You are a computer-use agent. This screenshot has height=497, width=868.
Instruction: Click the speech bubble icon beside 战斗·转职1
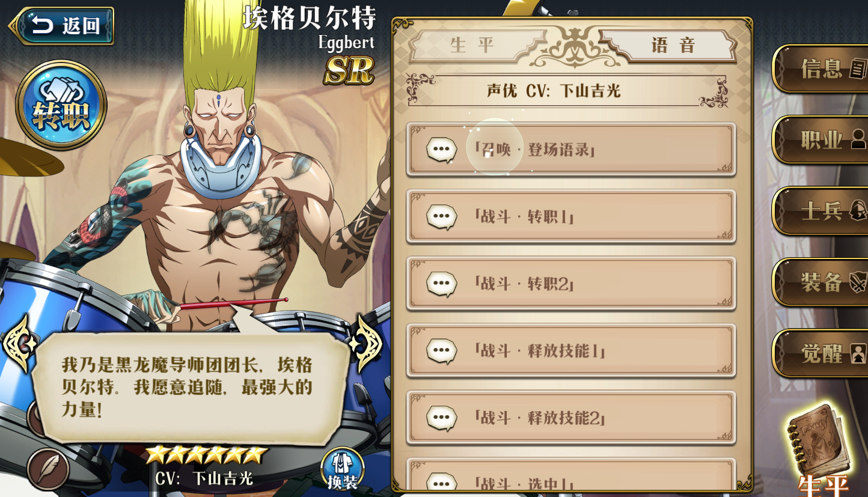click(x=442, y=216)
